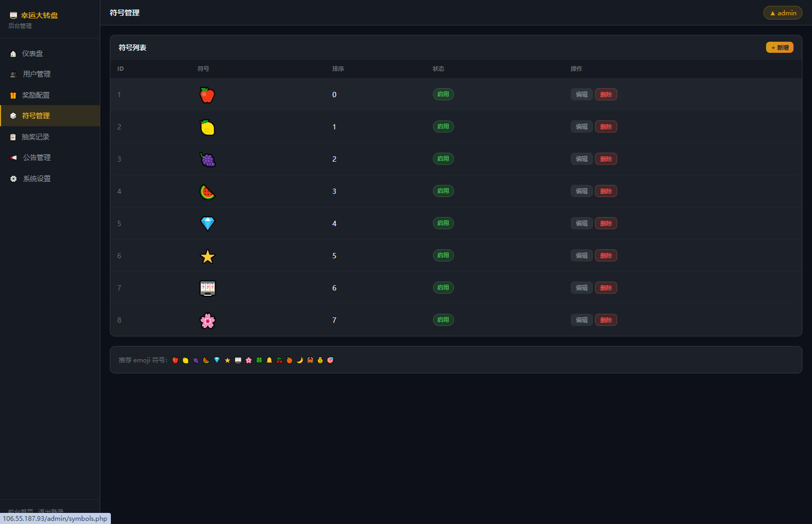
Task: Click the diamond symbol in row 5
Action: pyautogui.click(x=207, y=224)
